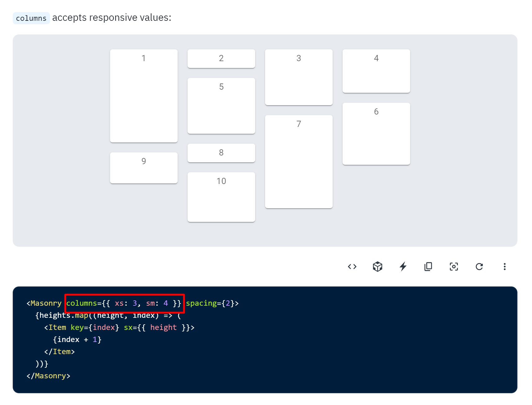The image size is (532, 405).
Task: Select masonry tile number 6
Action: pyautogui.click(x=376, y=133)
